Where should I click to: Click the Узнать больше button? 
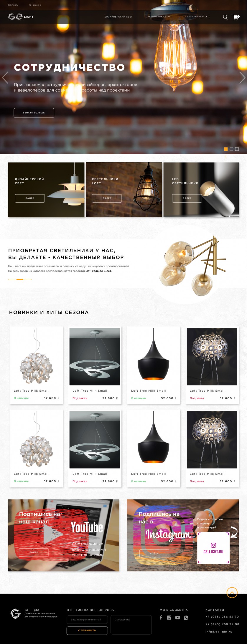coord(34,113)
